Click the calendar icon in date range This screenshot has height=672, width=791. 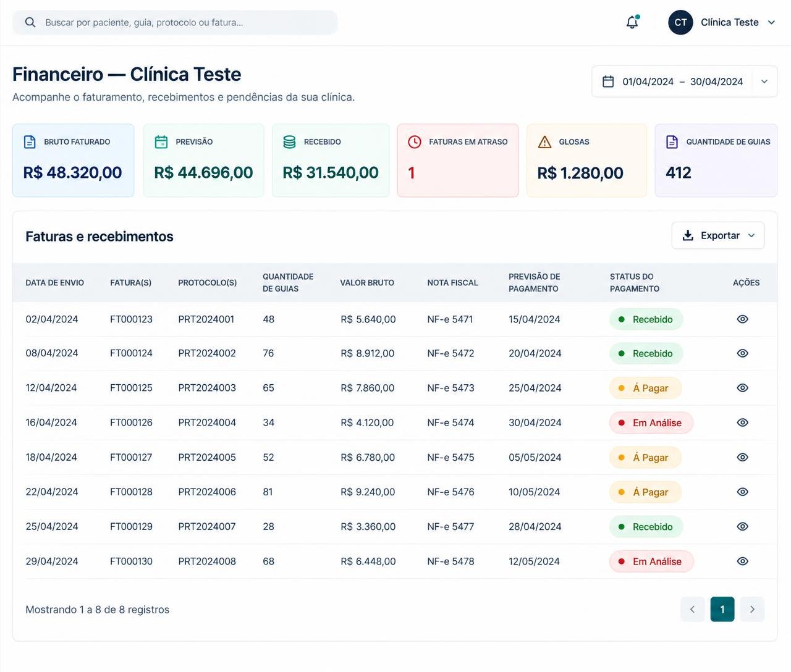tap(608, 82)
